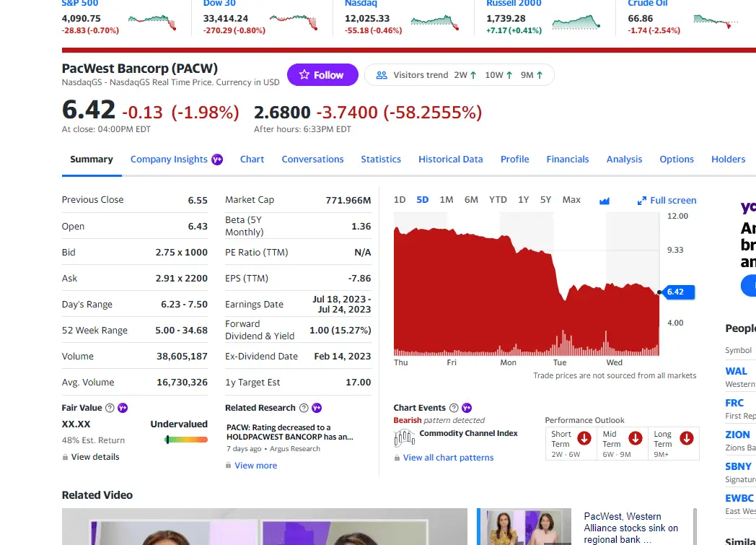Click the Chart Events help icon
The height and width of the screenshot is (545, 756).
click(x=453, y=408)
